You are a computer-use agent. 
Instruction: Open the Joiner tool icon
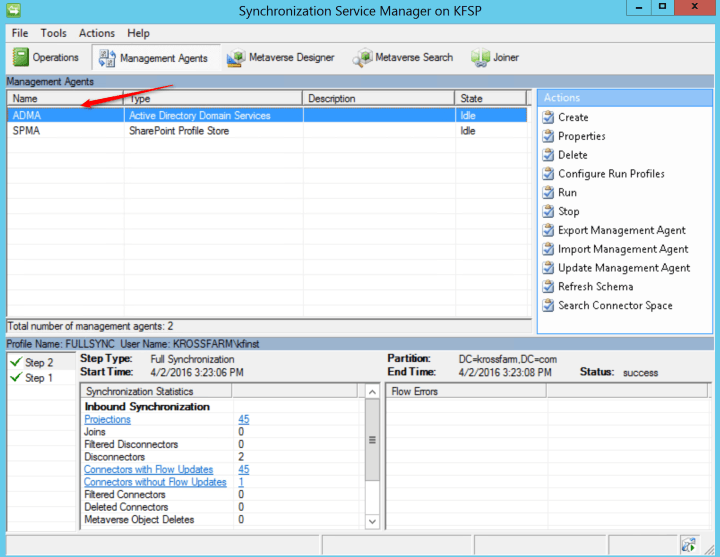[480, 58]
